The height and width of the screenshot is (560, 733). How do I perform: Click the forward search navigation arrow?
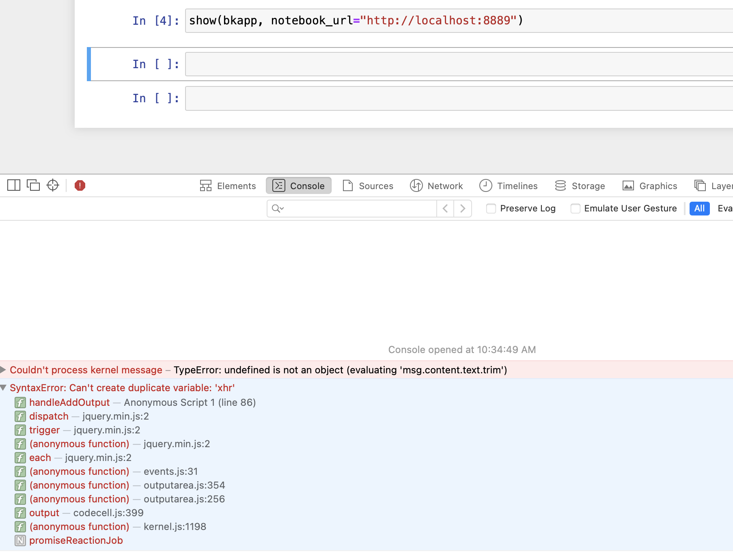coord(463,208)
